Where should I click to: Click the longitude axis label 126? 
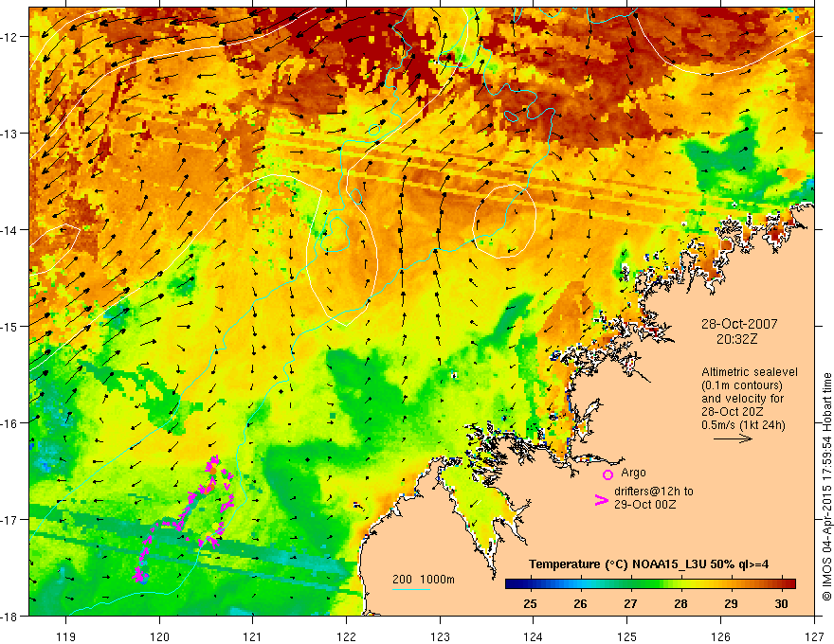click(720, 636)
